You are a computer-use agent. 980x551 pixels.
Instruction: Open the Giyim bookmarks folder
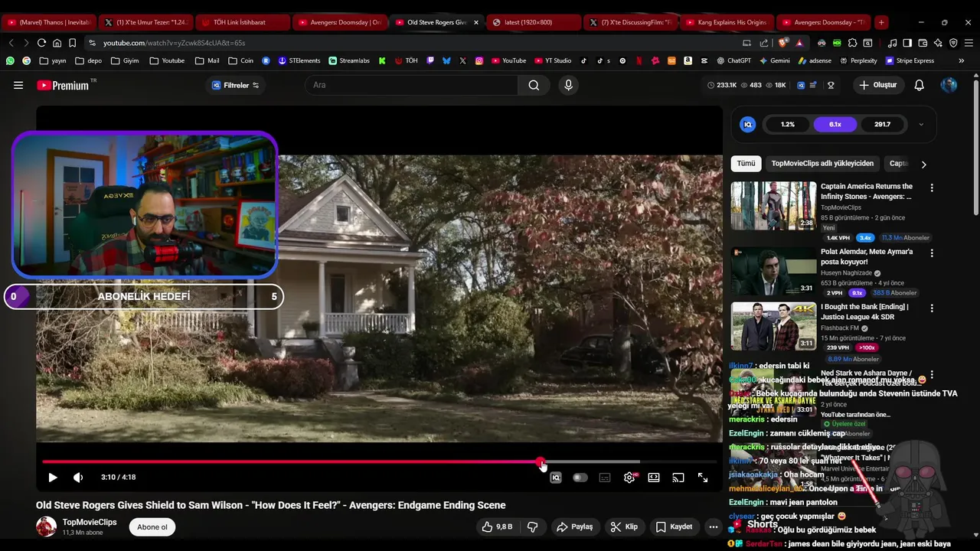pyautogui.click(x=125, y=60)
